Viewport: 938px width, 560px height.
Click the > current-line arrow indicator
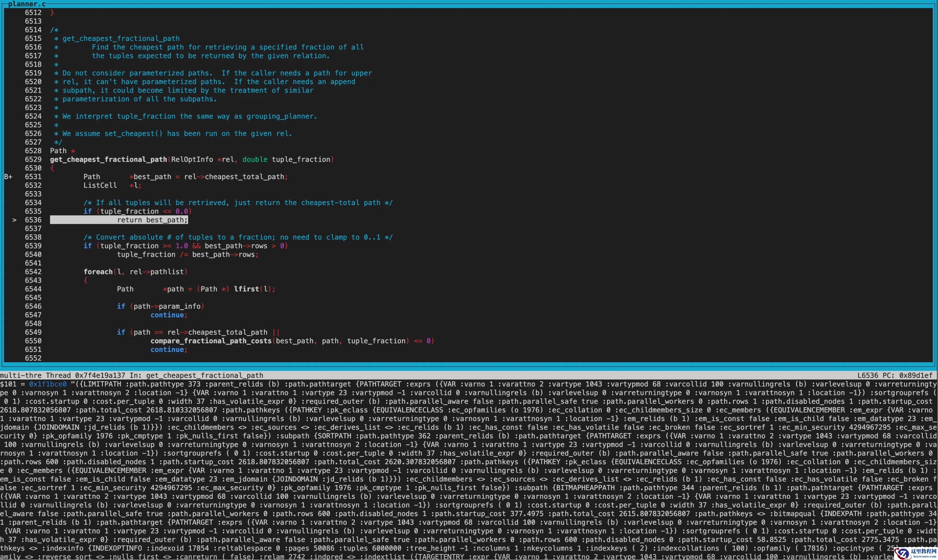14,220
